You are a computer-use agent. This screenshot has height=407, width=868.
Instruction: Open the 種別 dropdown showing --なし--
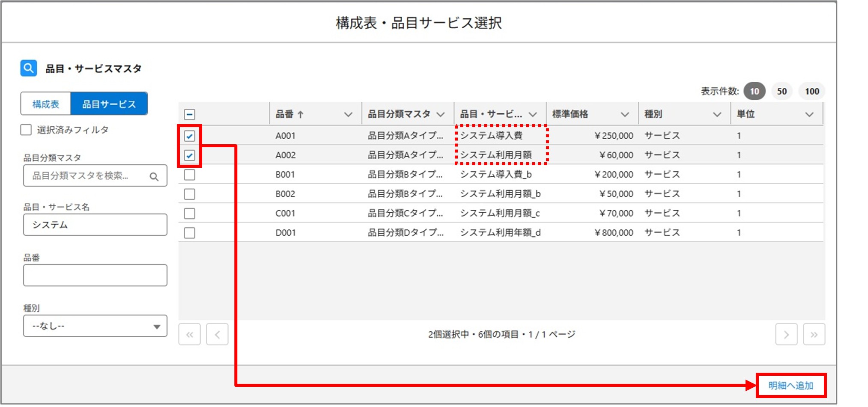pos(94,326)
